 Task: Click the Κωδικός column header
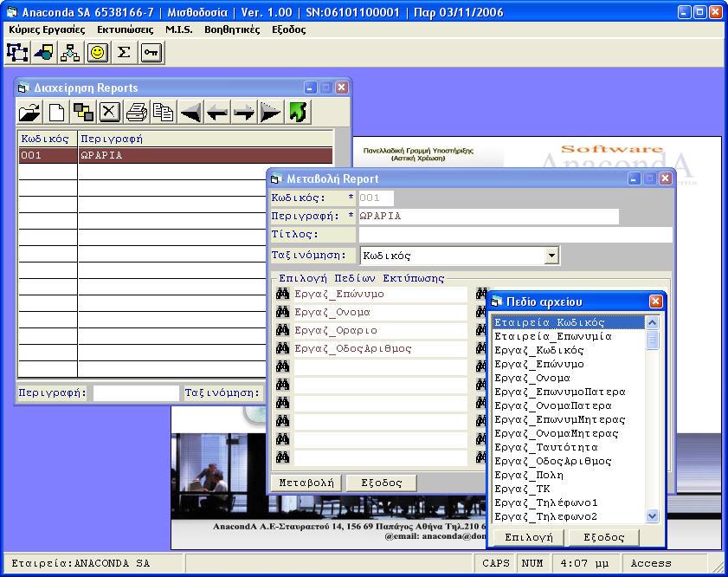click(x=48, y=139)
